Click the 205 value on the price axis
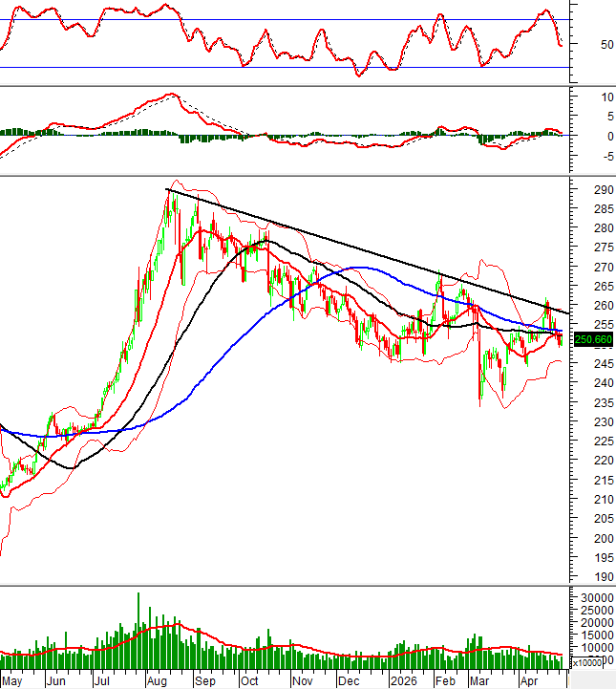This screenshot has height=689, width=616. click(604, 519)
